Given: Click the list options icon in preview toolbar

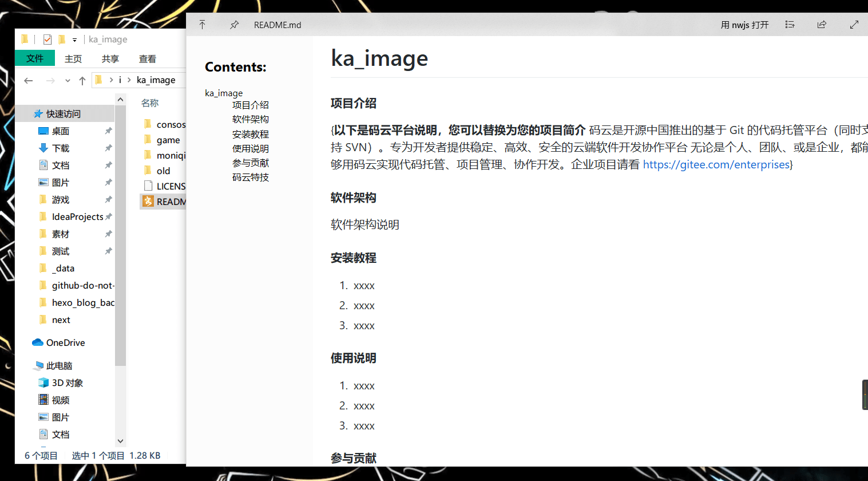Looking at the screenshot, I should coord(790,25).
